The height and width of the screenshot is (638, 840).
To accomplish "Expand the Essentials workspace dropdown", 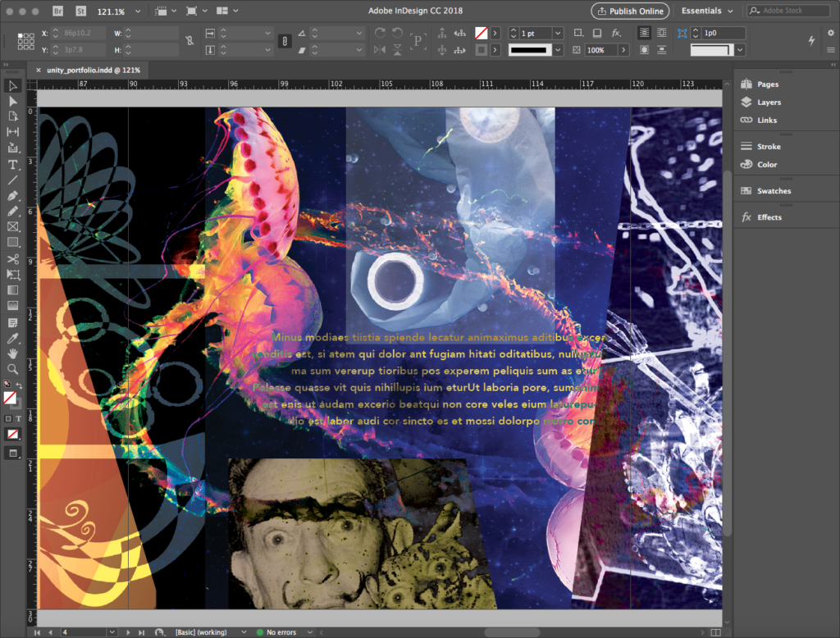I will [x=706, y=11].
